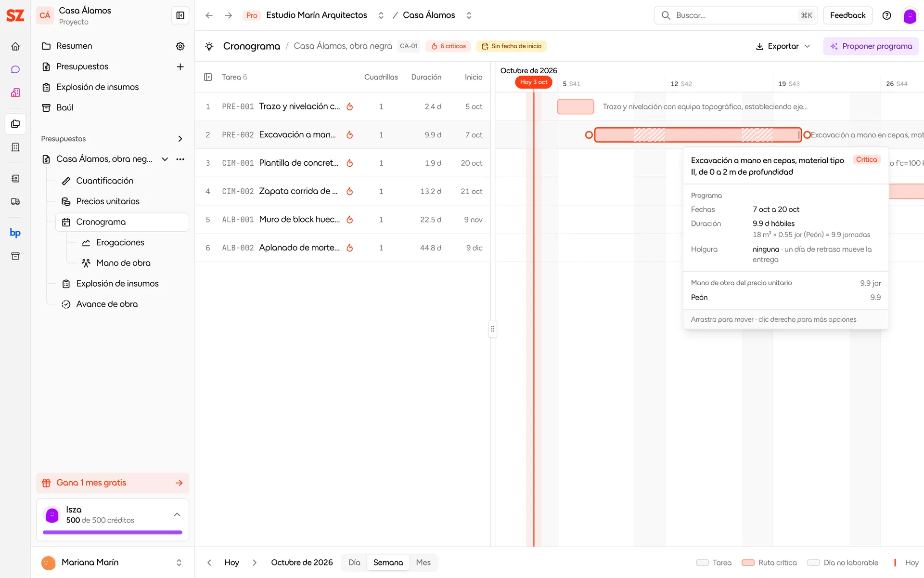924x578 pixels.
Task: Add a new presupuesto with plus icon
Action: (180, 66)
